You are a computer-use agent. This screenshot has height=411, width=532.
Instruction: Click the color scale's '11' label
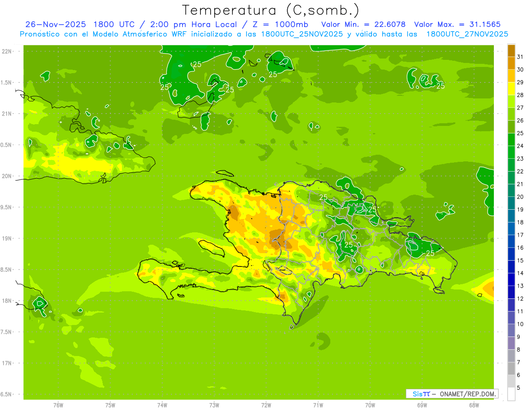pyautogui.click(x=520, y=312)
